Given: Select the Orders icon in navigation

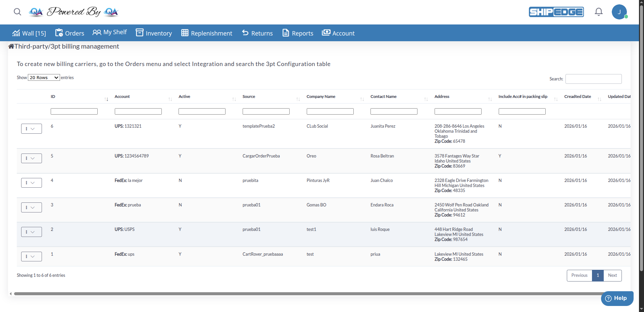Looking at the screenshot, I should (x=59, y=33).
